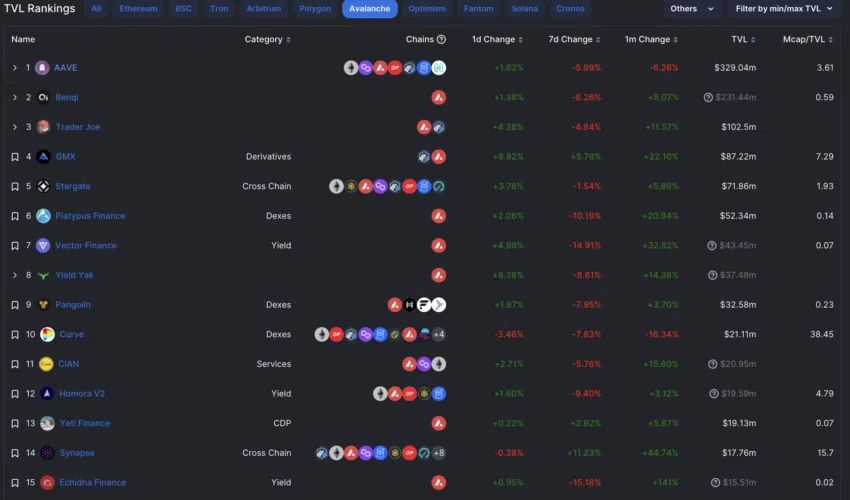850x500 pixels.
Task: Bookmark the Pangolin protocol
Action: click(x=15, y=305)
